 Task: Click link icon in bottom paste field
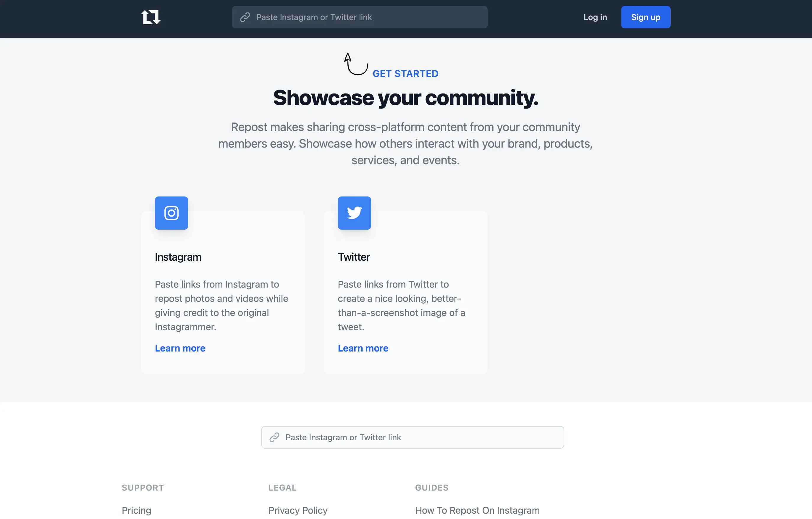[274, 437]
